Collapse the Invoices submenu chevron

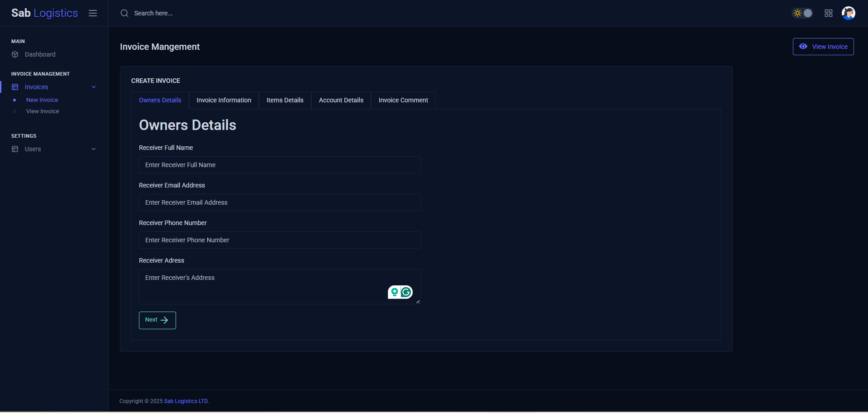click(94, 87)
